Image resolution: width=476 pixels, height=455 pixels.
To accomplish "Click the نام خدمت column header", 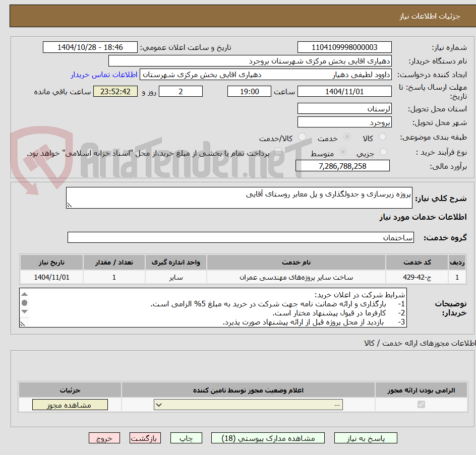I will [x=296, y=262].
